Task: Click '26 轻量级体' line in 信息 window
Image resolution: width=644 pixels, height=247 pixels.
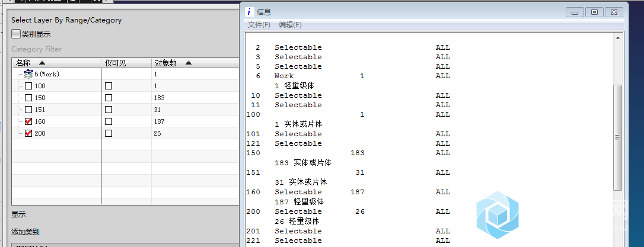Action: [297, 221]
